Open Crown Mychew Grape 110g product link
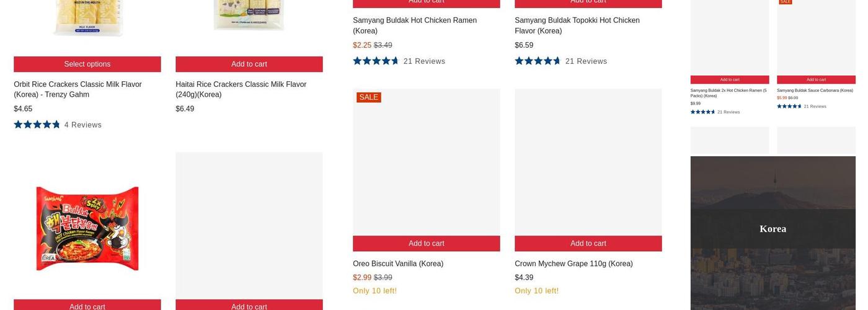 coord(573,263)
